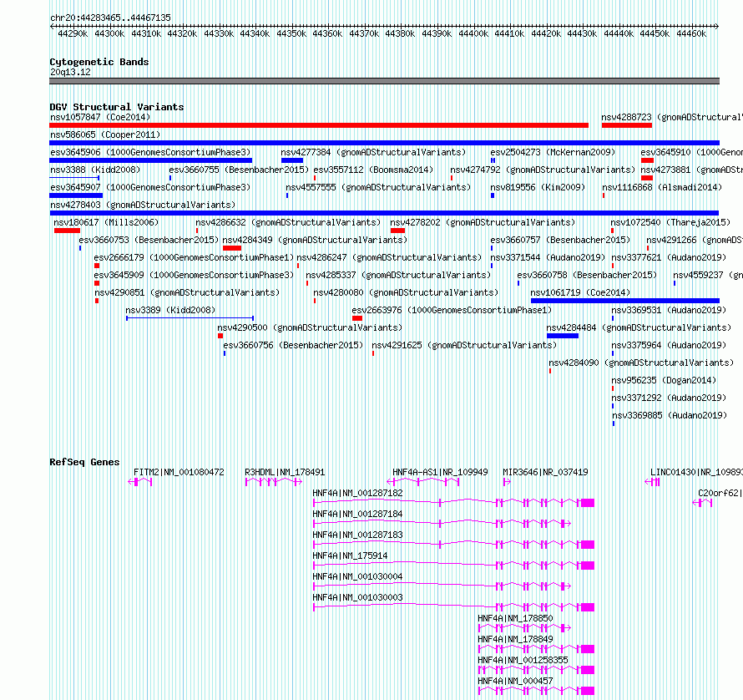Screen dimensions: 743x700
Task: Click nsv3369531 (Audano2019) label
Action: coord(669,310)
